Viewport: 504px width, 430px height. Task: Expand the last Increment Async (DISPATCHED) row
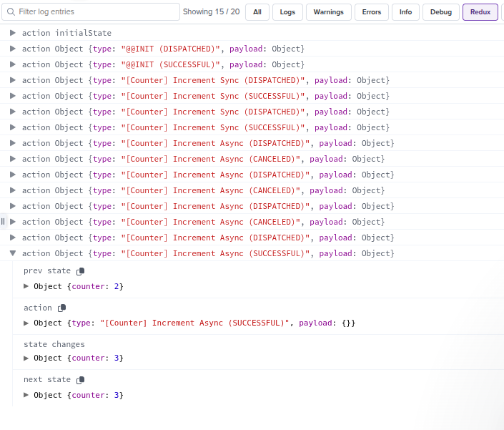pos(13,238)
